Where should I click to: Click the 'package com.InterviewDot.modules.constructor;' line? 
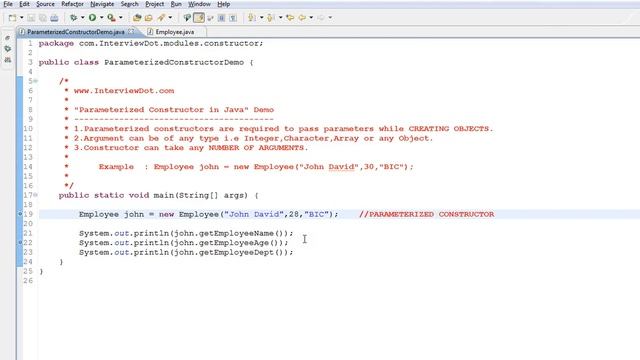tap(151, 43)
